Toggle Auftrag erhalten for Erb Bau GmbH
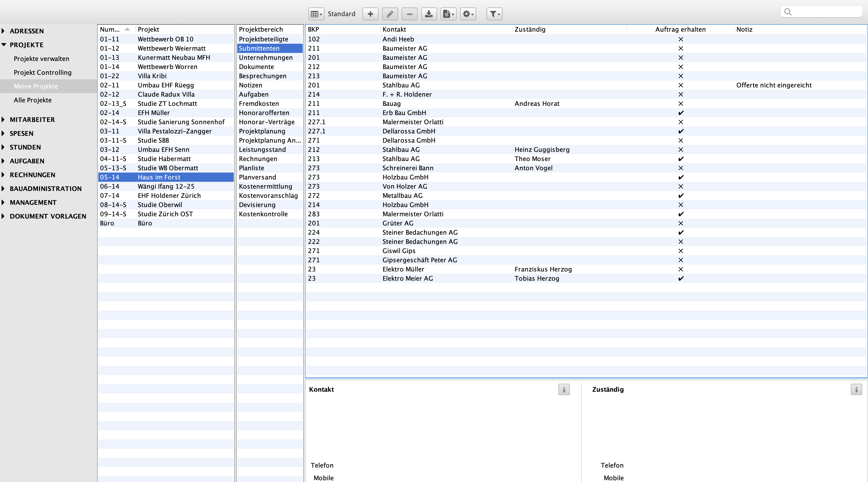Screen dimensions: 868x482 [x=681, y=113]
